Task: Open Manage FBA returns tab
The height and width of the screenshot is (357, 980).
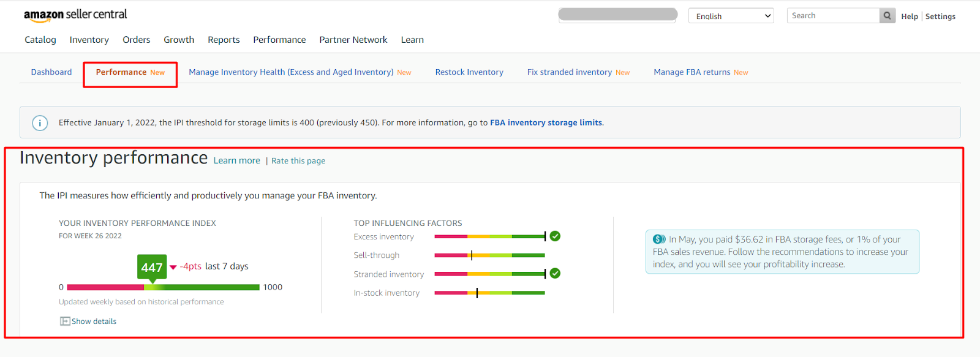Action: tap(701, 72)
